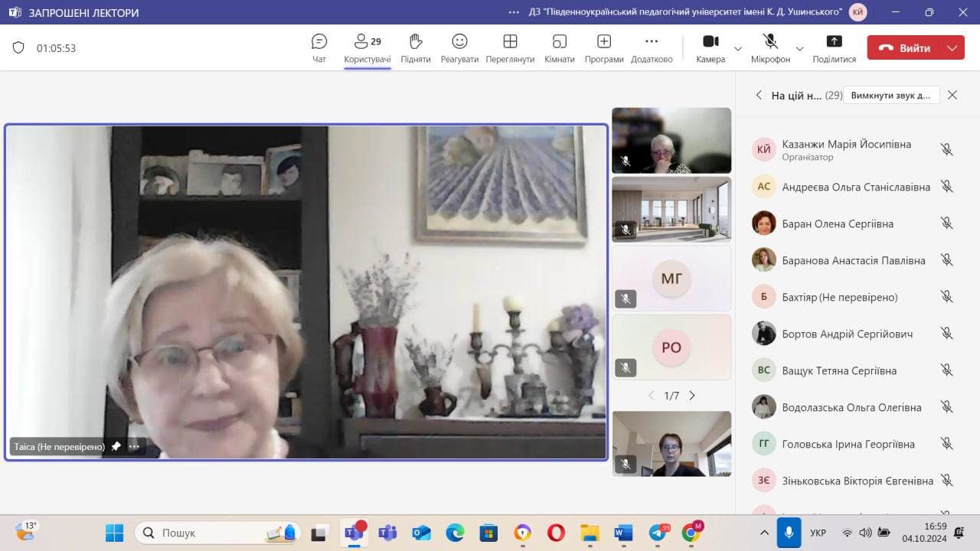
Task: Unpin the Таіса video pin icon
Action: [116, 446]
